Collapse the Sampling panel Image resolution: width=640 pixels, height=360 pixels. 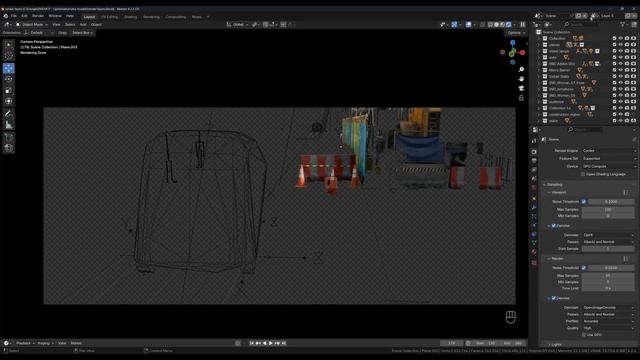pyautogui.click(x=554, y=185)
